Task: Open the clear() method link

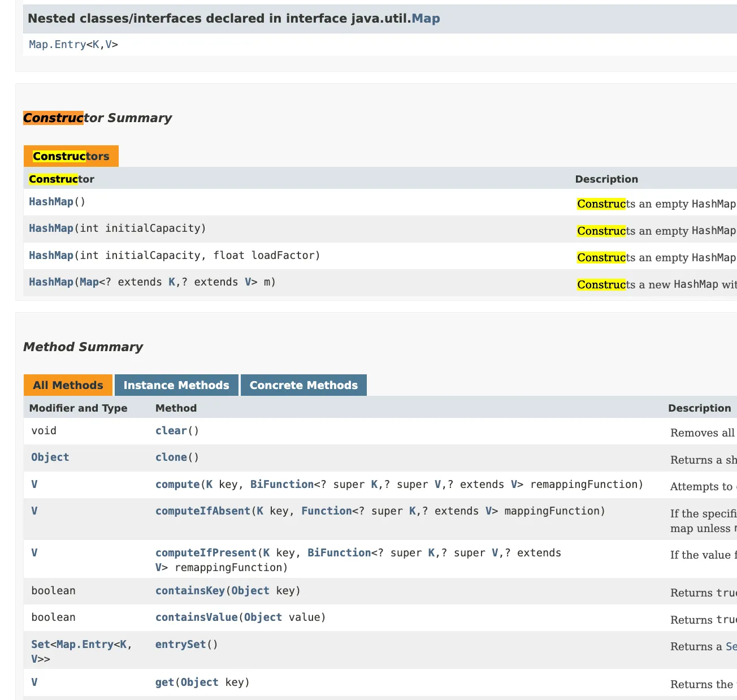Action: [171, 431]
